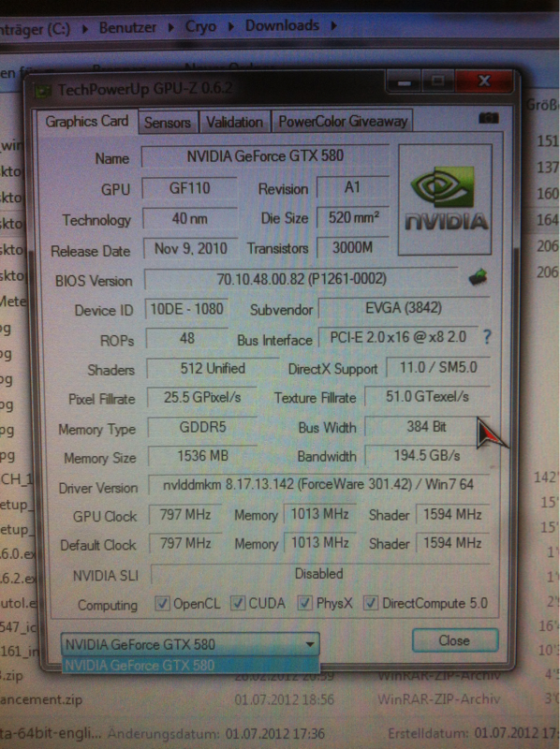
Task: Click the Device ID value 10DE - 1080
Action: pyautogui.click(x=187, y=309)
